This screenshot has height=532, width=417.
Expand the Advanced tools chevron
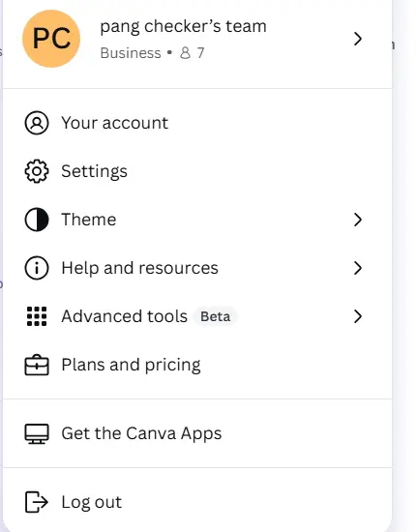[x=358, y=316]
